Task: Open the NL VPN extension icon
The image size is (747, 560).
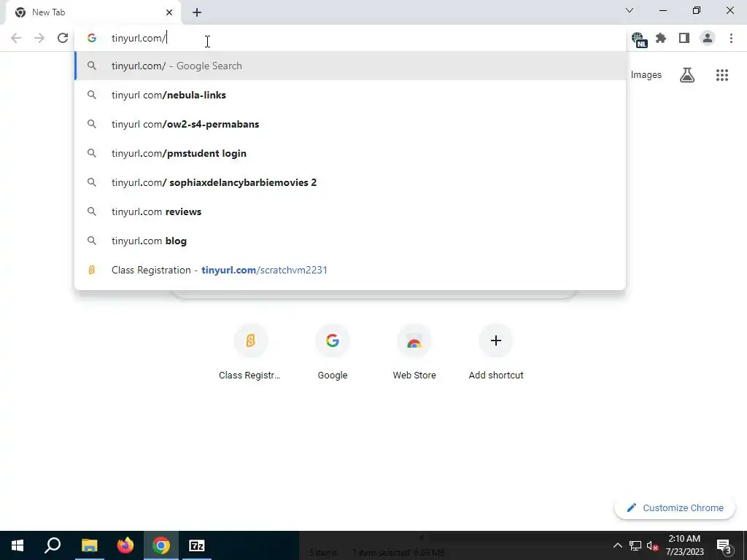Action: pyautogui.click(x=639, y=39)
